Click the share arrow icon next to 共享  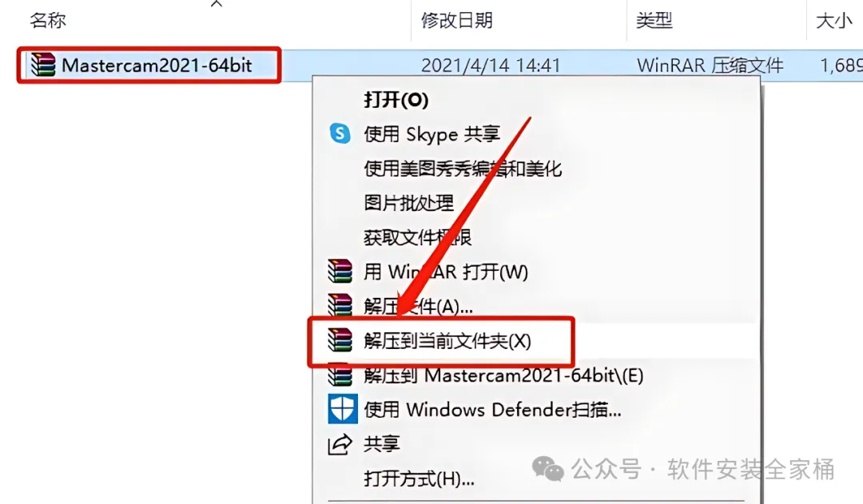(x=340, y=444)
